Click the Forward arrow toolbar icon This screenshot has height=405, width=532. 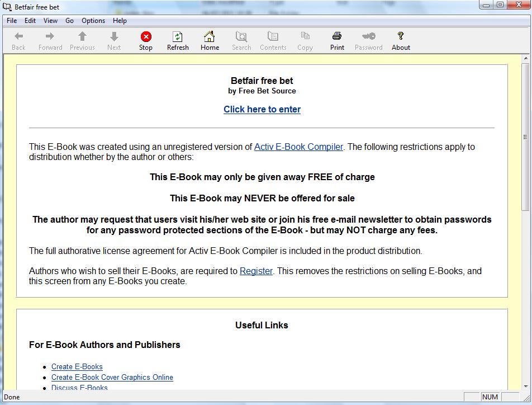[50, 36]
